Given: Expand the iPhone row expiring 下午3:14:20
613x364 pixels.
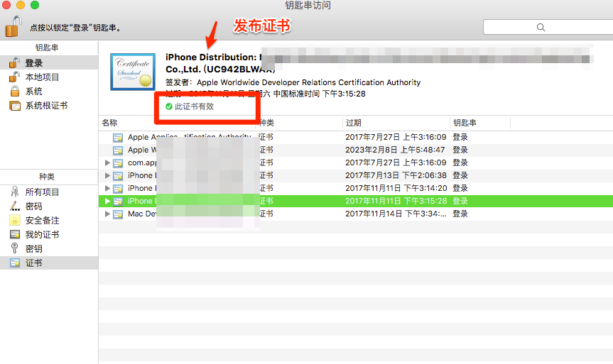Looking at the screenshot, I should [x=107, y=188].
